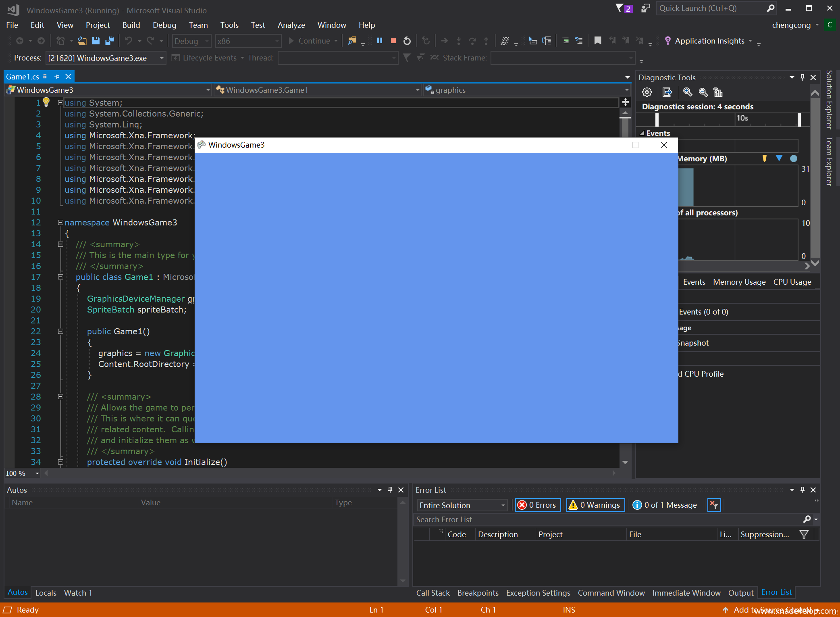The width and height of the screenshot is (840, 617).
Task: Open Entire Solution scope dropdown
Action: [x=462, y=505]
